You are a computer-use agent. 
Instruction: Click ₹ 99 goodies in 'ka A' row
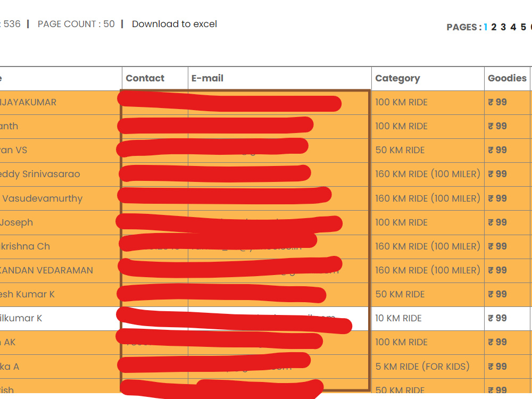click(497, 367)
